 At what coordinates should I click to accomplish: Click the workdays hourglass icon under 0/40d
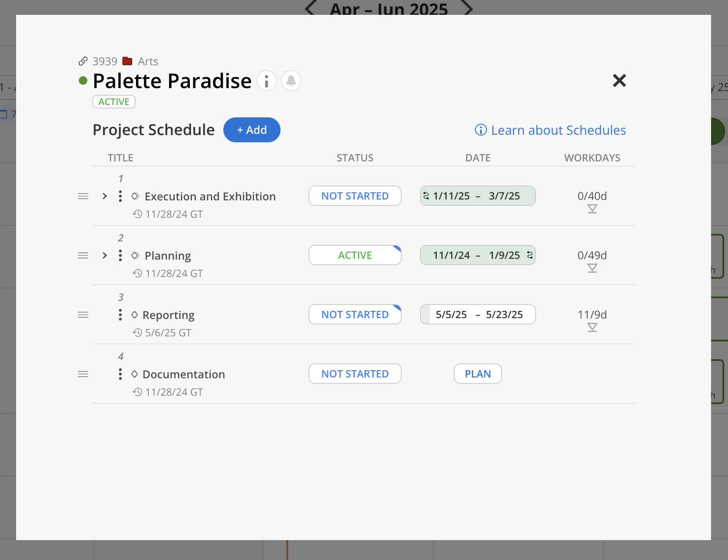pos(592,209)
